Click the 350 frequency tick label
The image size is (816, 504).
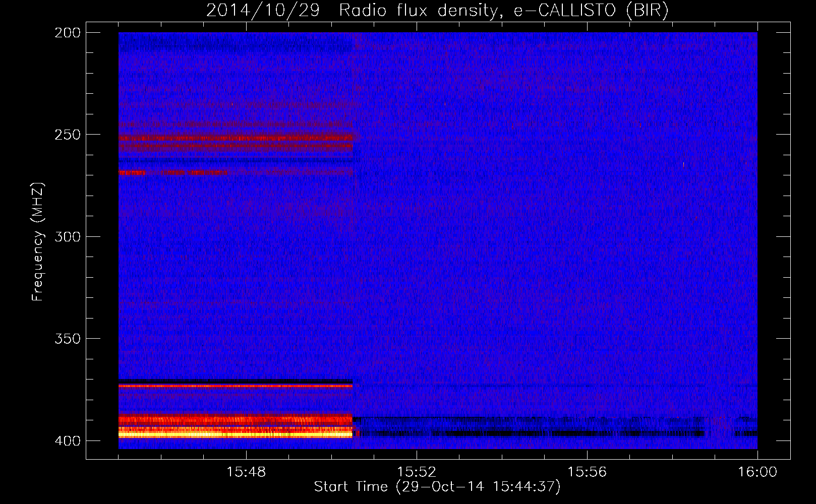coord(68,339)
